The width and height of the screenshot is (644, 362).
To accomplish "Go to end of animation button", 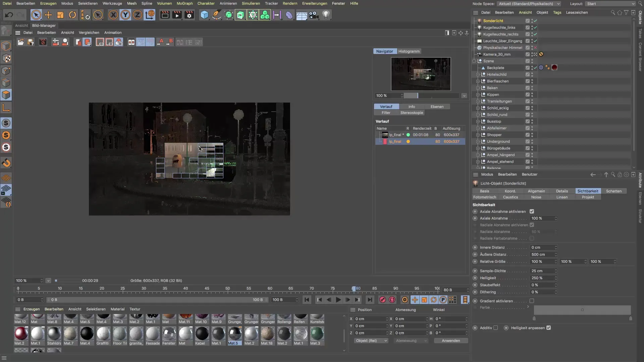I will pos(370,300).
